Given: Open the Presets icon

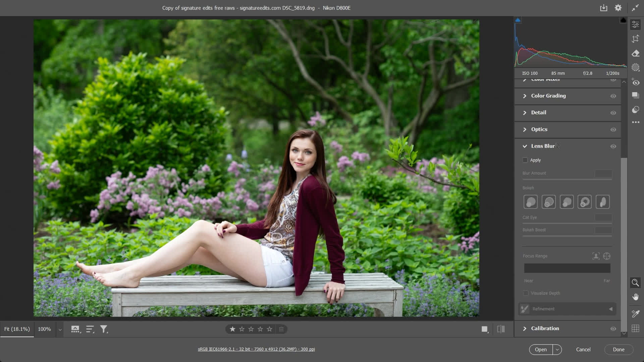Looking at the screenshot, I should pos(635,110).
